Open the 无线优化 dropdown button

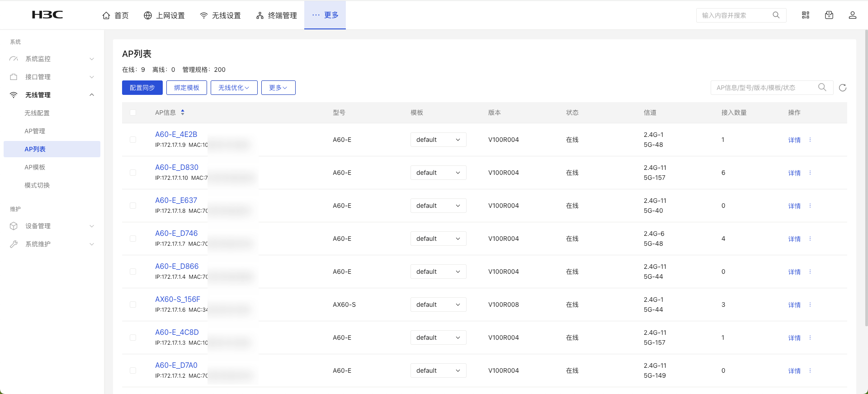click(234, 88)
